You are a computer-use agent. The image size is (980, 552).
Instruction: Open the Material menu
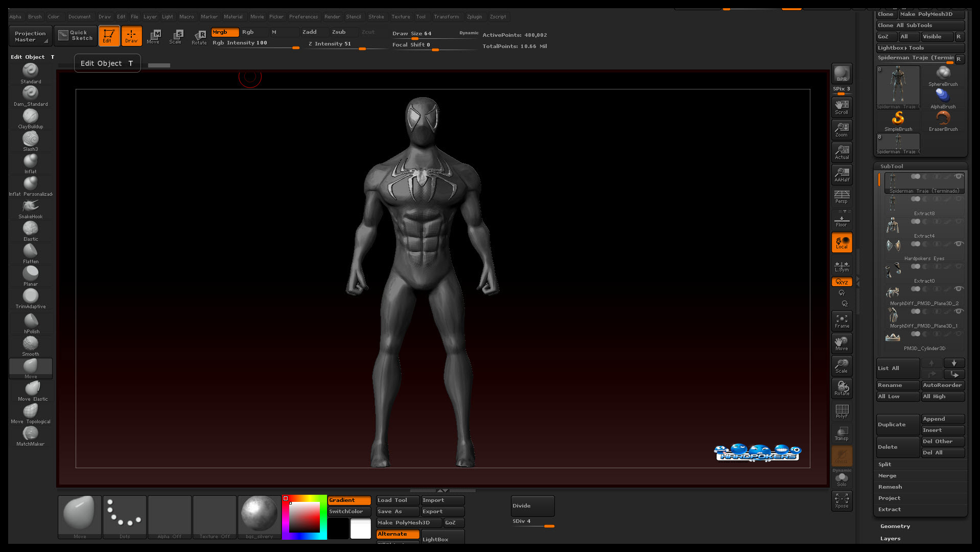click(233, 17)
